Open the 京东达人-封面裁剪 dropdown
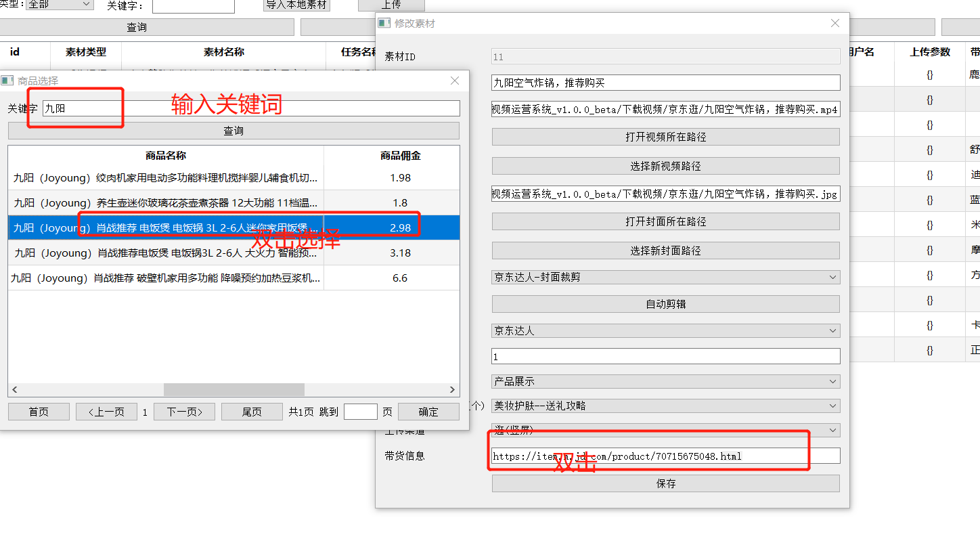The width and height of the screenshot is (980, 543). pos(666,277)
